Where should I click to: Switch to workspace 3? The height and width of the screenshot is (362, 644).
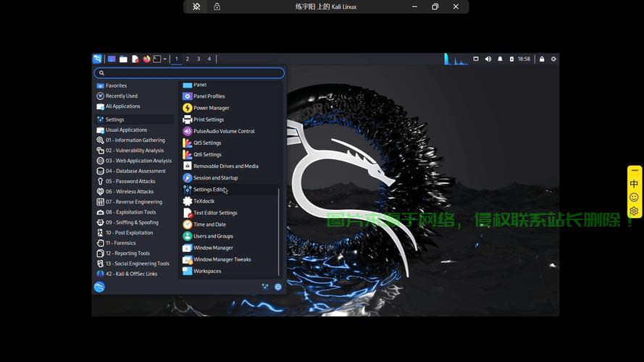(x=198, y=59)
